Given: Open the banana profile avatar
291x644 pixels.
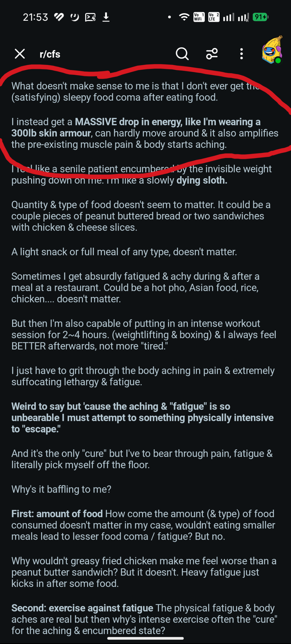Looking at the screenshot, I should click(272, 50).
